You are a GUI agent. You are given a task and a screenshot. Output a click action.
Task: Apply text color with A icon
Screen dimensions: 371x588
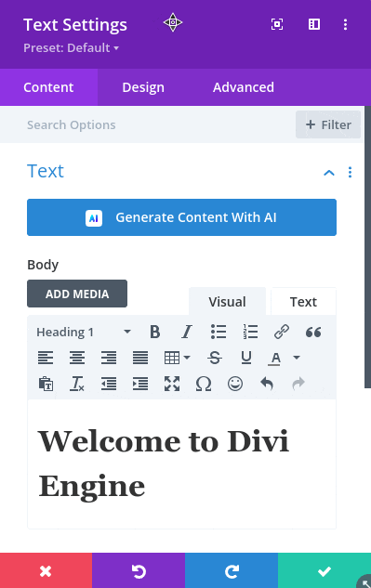click(275, 359)
